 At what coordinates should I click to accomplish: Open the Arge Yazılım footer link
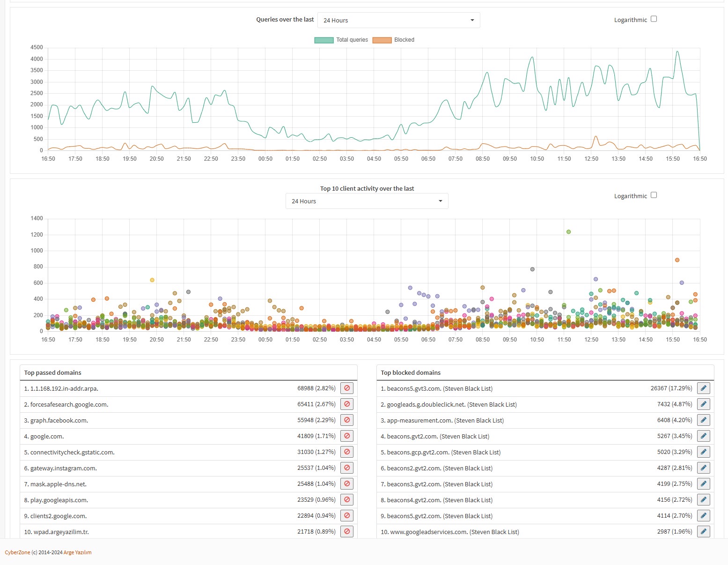78,552
